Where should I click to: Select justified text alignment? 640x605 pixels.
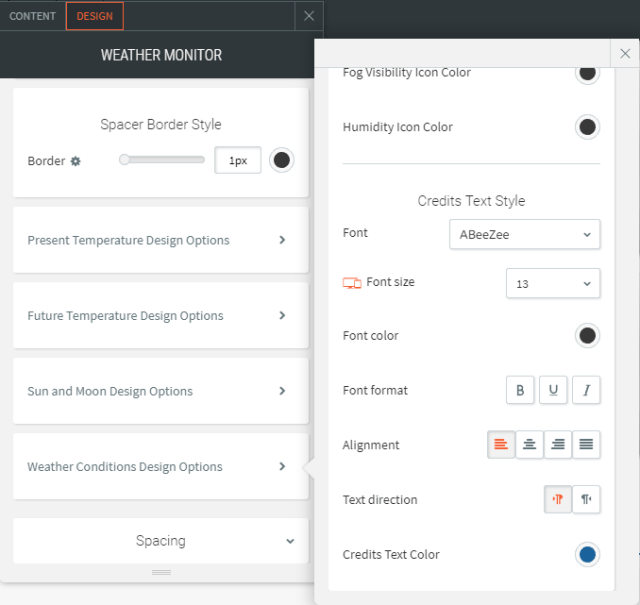pos(586,445)
